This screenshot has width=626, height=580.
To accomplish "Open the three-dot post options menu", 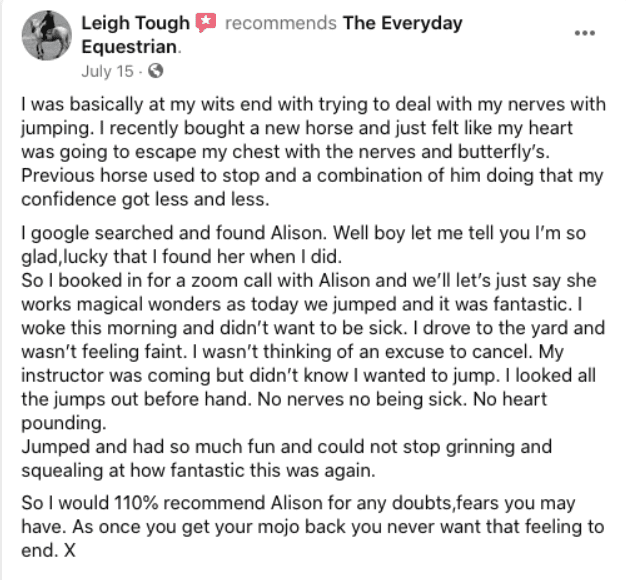I will tap(584, 32).
